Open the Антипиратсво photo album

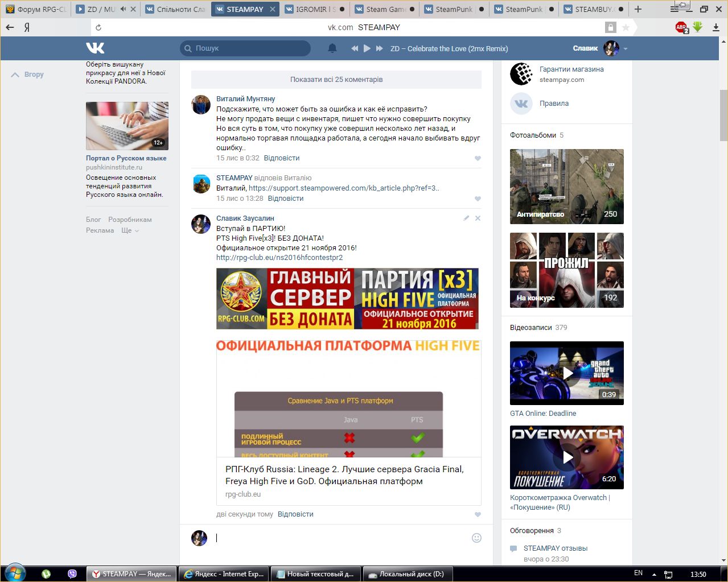(x=567, y=187)
